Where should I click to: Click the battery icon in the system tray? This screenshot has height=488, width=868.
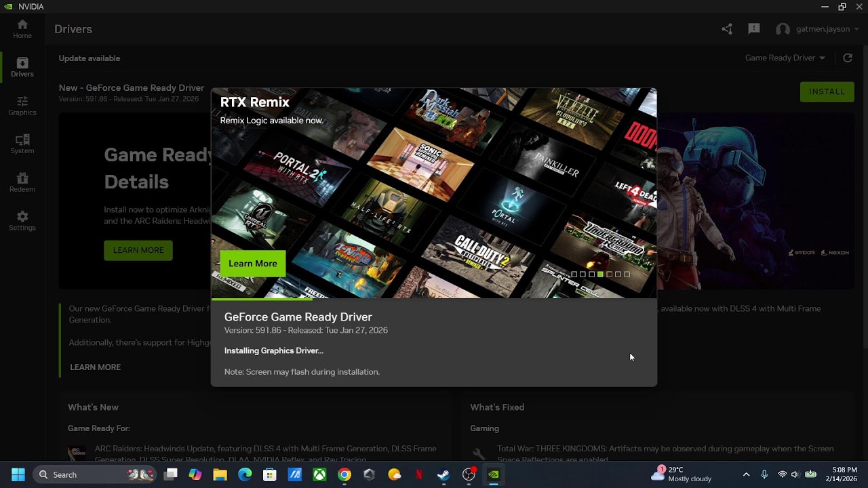(810, 474)
